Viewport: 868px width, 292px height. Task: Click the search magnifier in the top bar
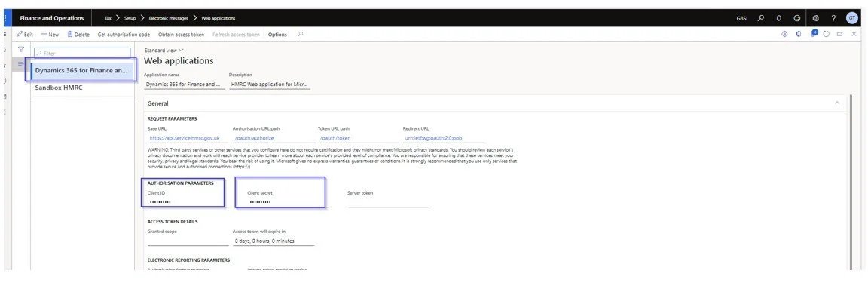[x=761, y=17]
